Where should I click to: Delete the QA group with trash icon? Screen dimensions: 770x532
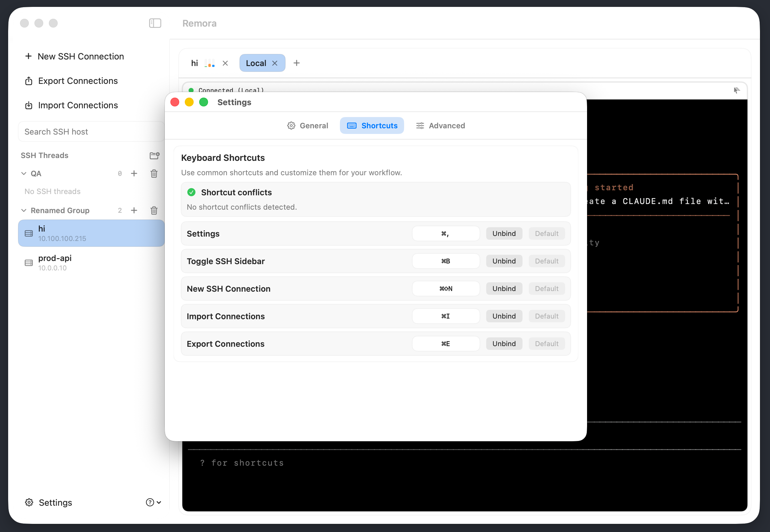tap(154, 173)
